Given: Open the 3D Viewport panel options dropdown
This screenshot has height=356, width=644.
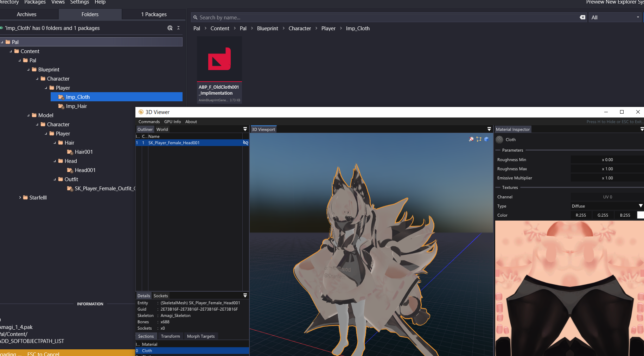Looking at the screenshot, I should (489, 129).
